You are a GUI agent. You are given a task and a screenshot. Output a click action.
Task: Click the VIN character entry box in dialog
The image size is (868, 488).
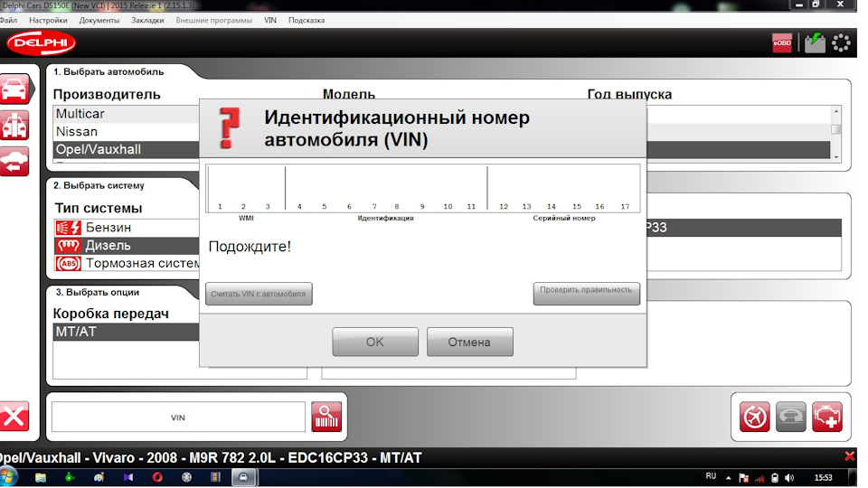(423, 188)
